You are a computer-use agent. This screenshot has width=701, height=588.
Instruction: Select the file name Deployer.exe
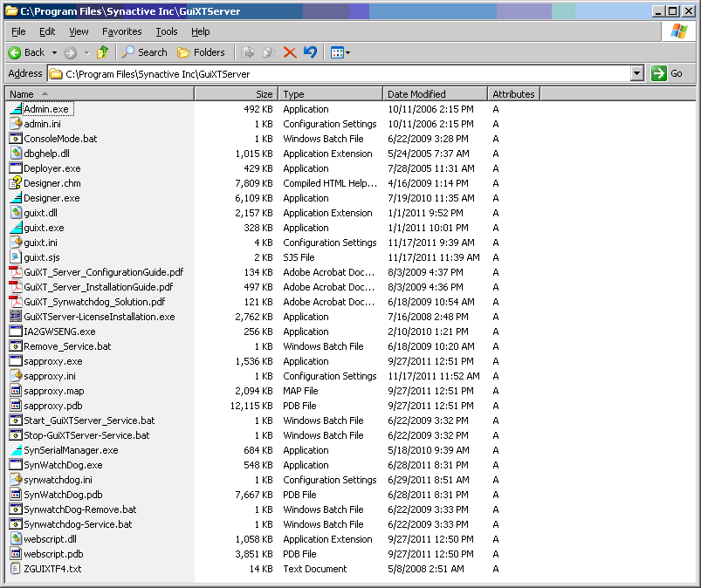pos(52,168)
